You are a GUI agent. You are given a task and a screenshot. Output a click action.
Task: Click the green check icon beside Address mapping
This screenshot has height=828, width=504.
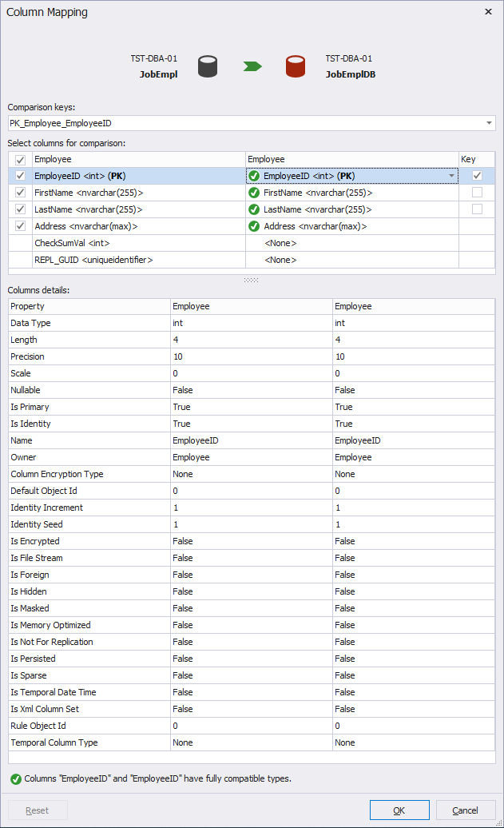click(x=255, y=226)
